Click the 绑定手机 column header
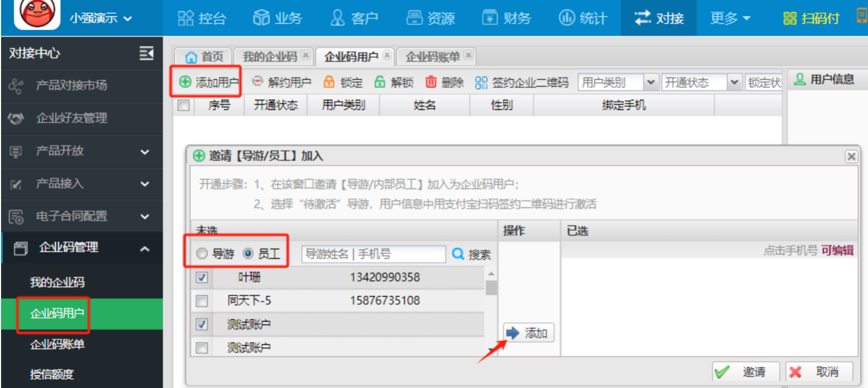The height and width of the screenshot is (388, 868). [624, 105]
